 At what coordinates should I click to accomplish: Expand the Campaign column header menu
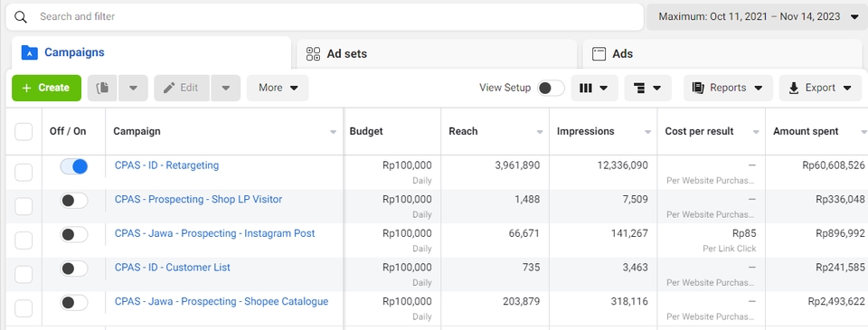click(x=333, y=132)
